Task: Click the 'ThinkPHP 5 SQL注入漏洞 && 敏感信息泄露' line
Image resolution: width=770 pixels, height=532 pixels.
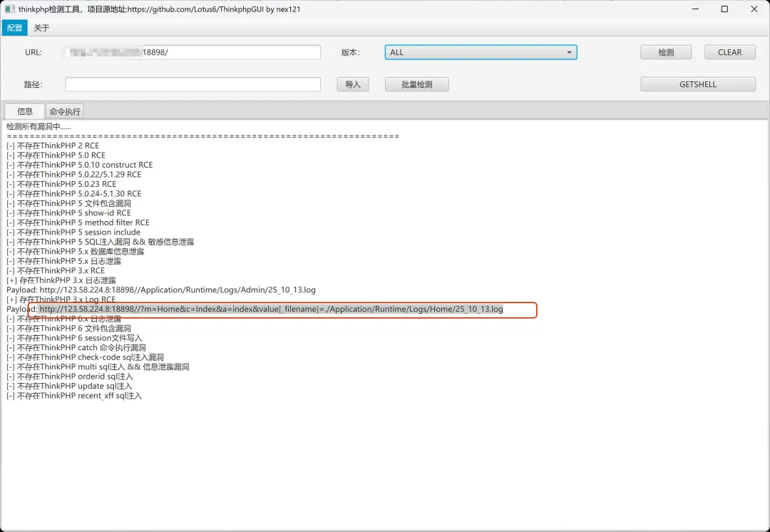Action: 101,242
